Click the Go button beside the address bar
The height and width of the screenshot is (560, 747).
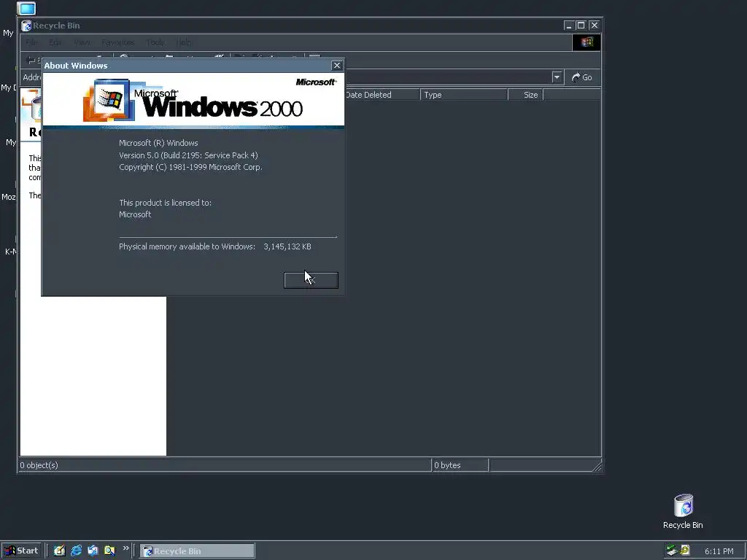[x=581, y=77]
